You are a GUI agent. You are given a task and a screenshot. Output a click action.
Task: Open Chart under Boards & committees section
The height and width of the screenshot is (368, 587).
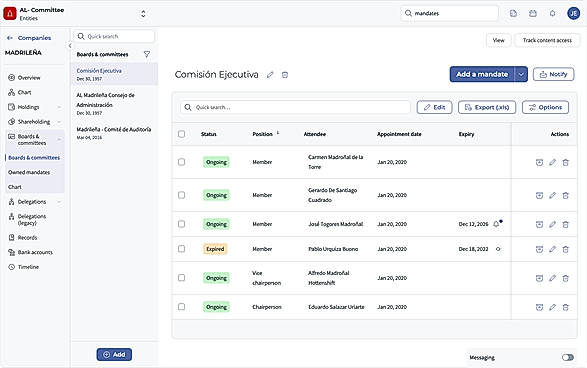[x=15, y=187]
